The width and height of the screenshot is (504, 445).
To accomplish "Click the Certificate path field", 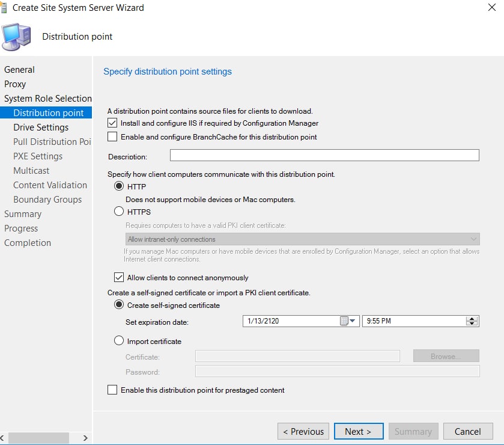I will tap(297, 356).
